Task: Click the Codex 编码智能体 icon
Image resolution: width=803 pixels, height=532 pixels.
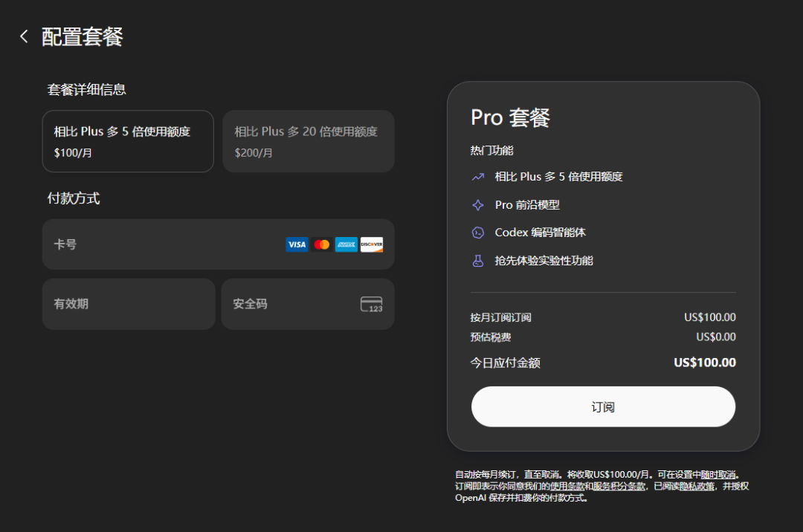Action: pos(478,233)
